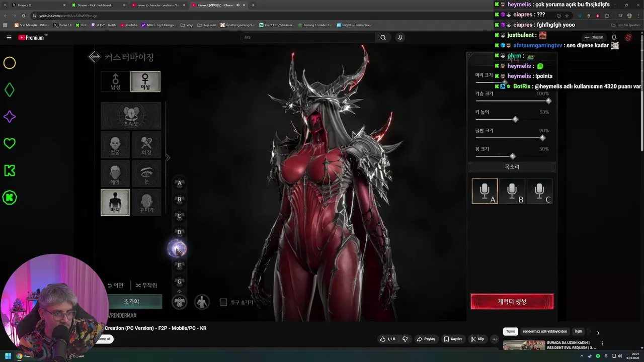Click the YouTube search magnifier button
This screenshot has width=644, height=362.
point(383,37)
